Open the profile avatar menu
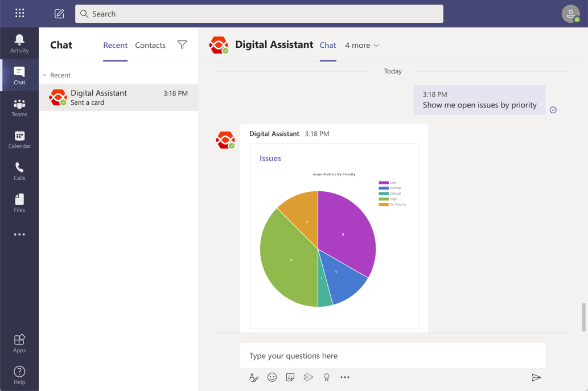The width and height of the screenshot is (588, 391). tap(571, 14)
